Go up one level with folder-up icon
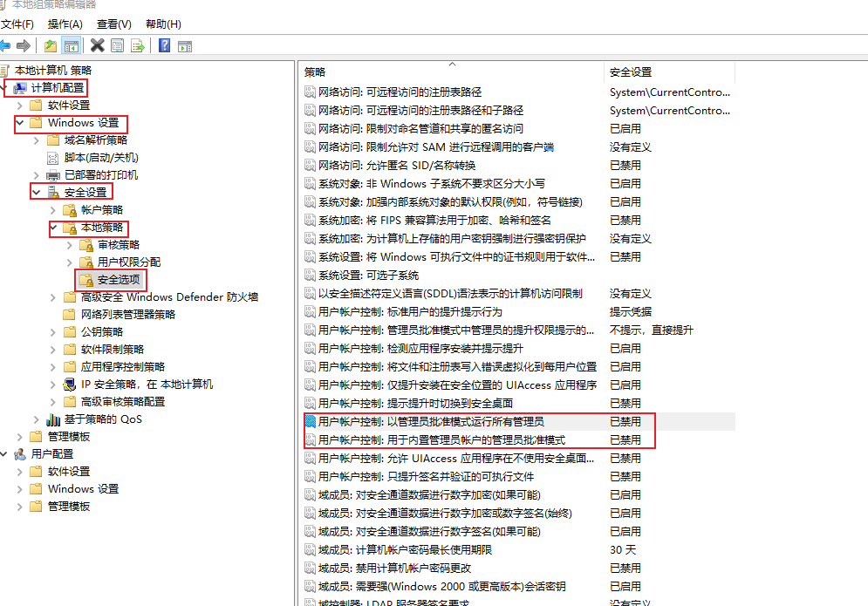Image resolution: width=868 pixels, height=606 pixels. (51, 46)
